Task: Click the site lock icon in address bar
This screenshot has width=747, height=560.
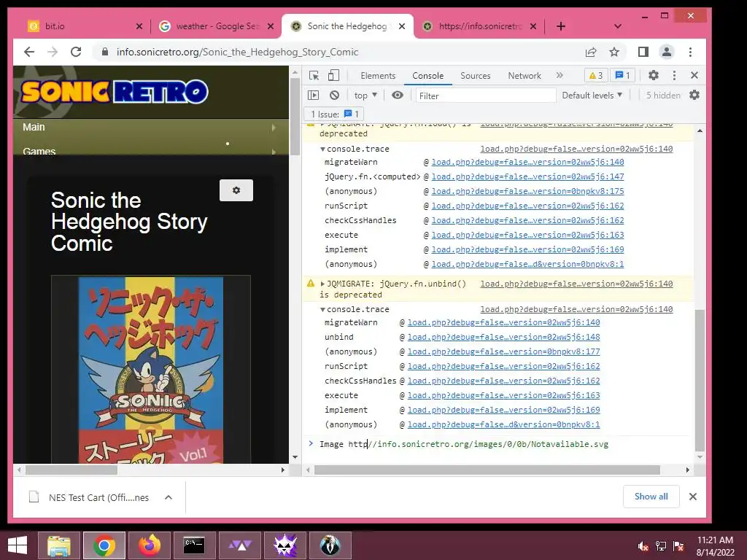Action: pos(105,52)
